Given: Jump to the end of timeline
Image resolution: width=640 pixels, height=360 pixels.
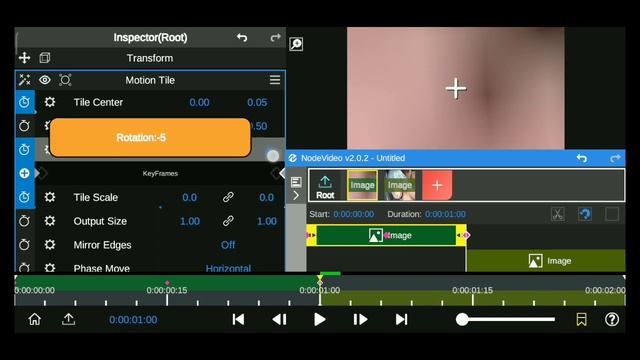Looking at the screenshot, I should 401,320.
